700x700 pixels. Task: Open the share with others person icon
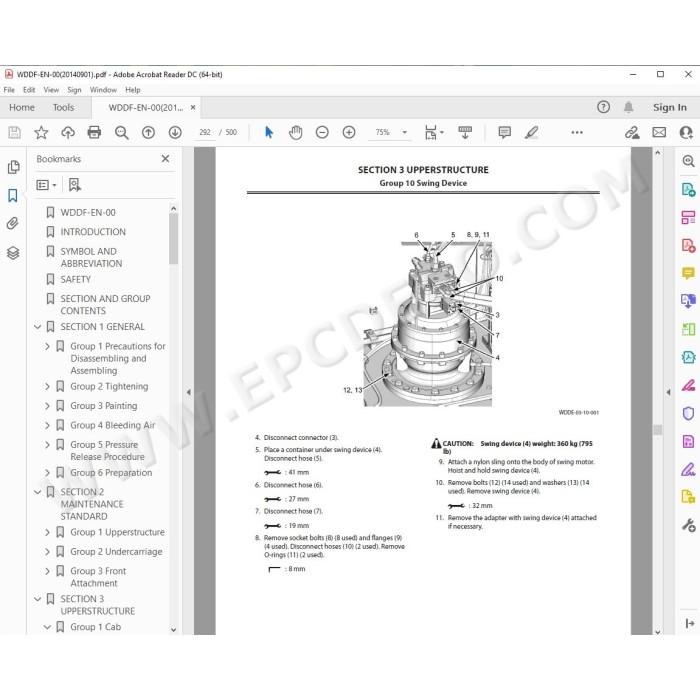[686, 132]
